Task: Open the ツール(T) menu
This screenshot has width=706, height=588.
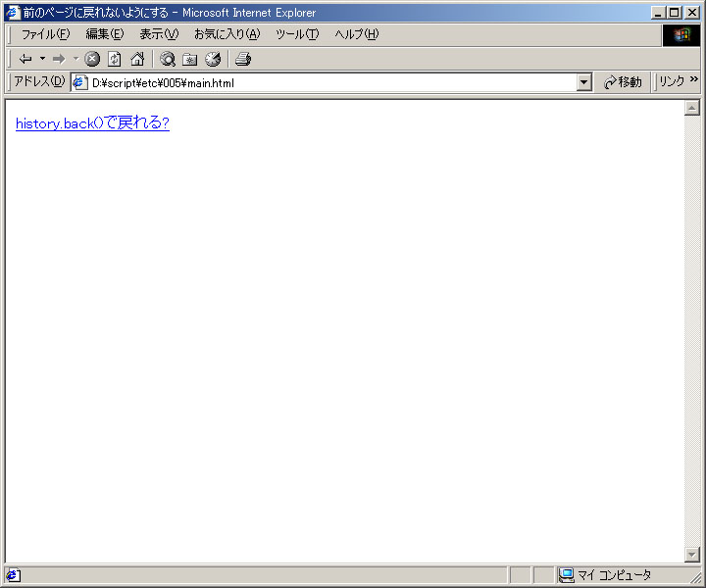Action: tap(297, 34)
